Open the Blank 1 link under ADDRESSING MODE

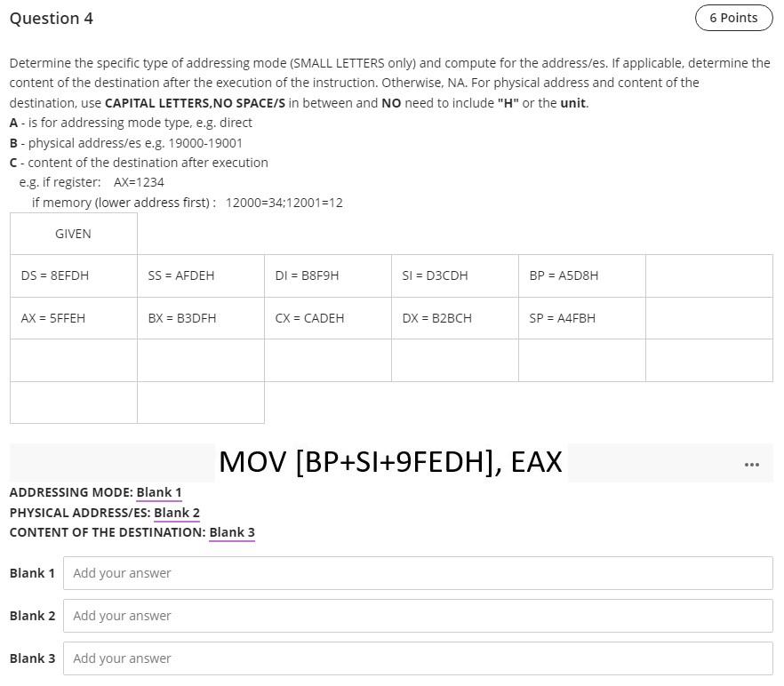pyautogui.click(x=158, y=491)
